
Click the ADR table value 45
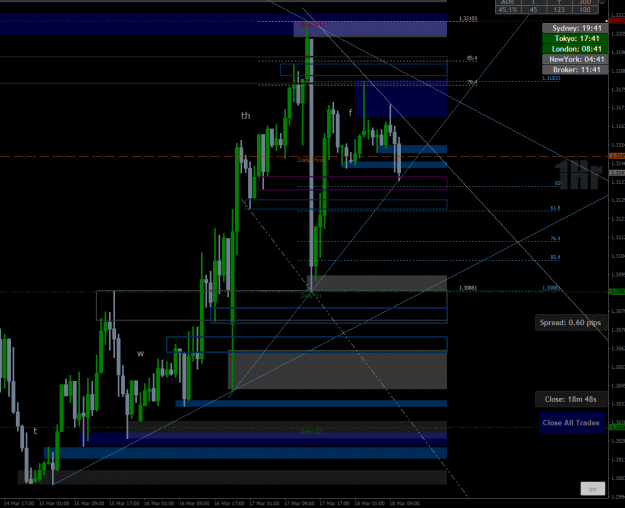533,10
